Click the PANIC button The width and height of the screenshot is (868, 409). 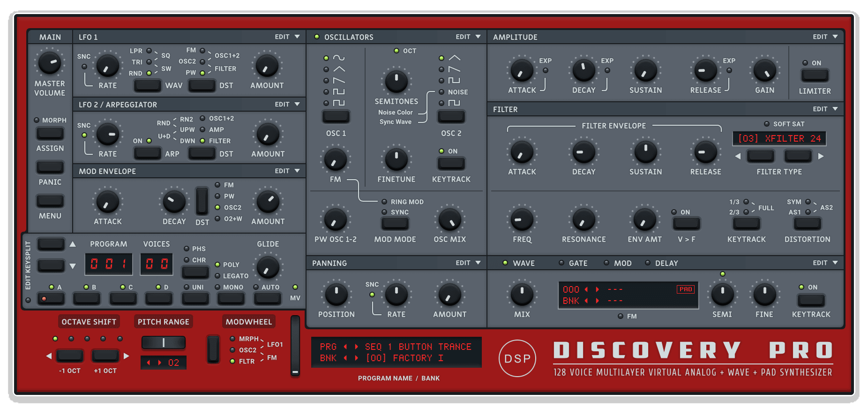pyautogui.click(x=50, y=167)
